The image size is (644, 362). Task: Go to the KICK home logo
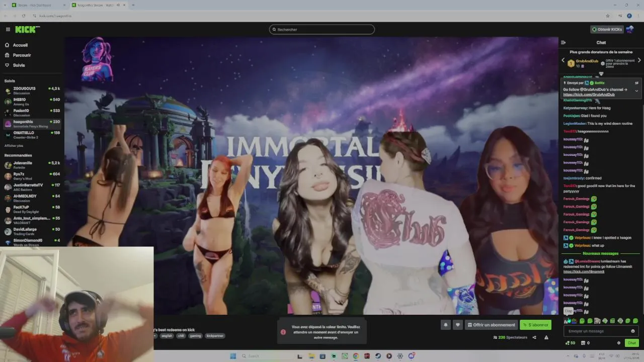27,30
